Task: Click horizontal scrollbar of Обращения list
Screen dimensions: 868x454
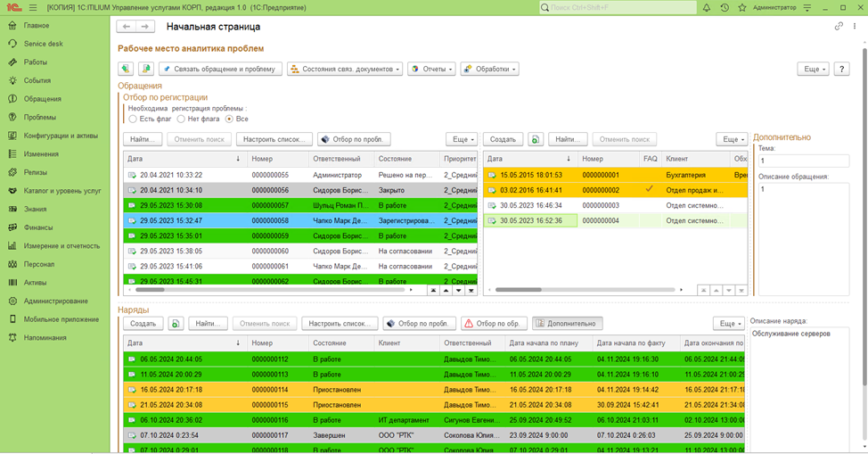Action: pos(150,290)
